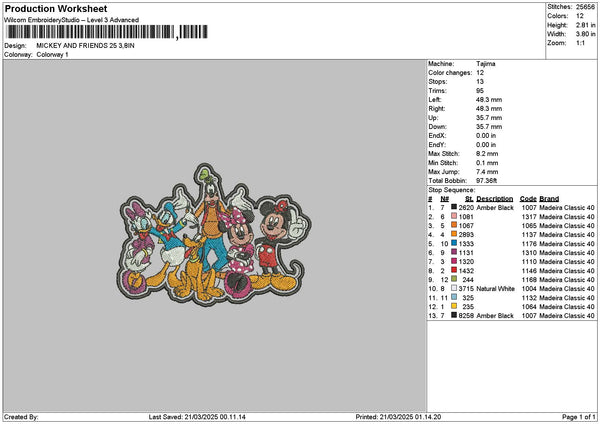
Task: Click the Height value '2.81 in'
Action: [x=585, y=25]
